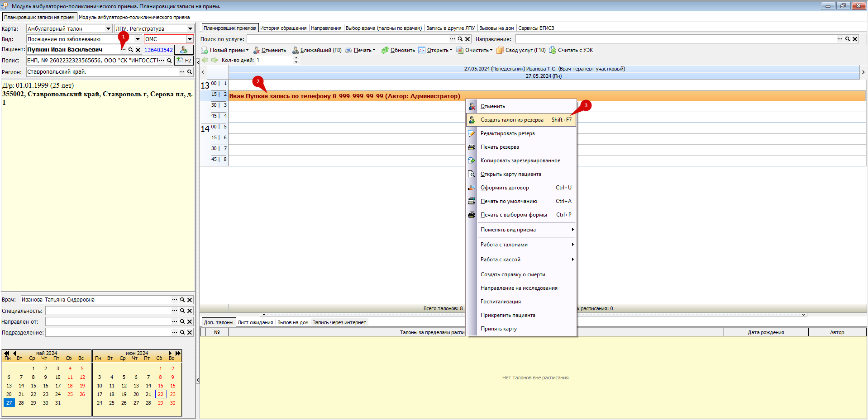Click search icon in Поиск по услуге
868x420 pixels.
[x=460, y=39]
